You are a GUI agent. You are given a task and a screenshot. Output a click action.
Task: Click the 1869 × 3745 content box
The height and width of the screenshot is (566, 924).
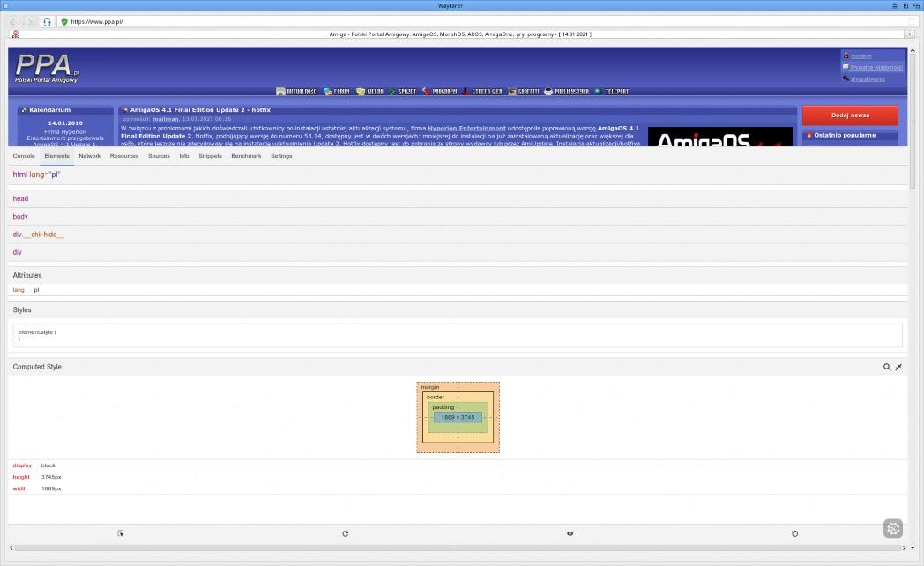pos(458,418)
